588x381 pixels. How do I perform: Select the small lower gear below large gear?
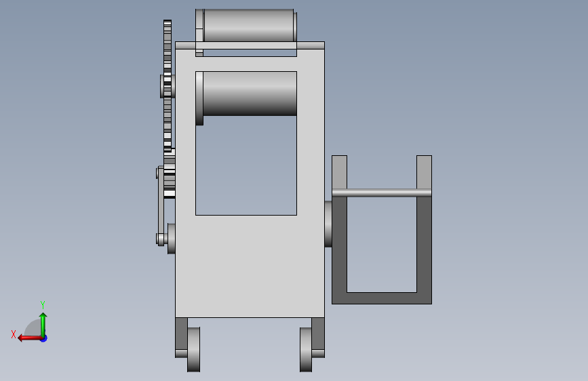click(x=170, y=174)
